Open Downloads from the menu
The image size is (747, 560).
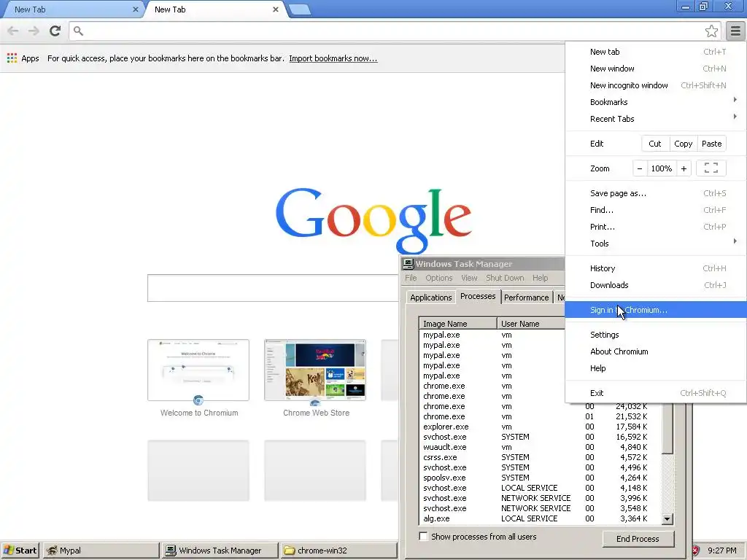coord(656,285)
